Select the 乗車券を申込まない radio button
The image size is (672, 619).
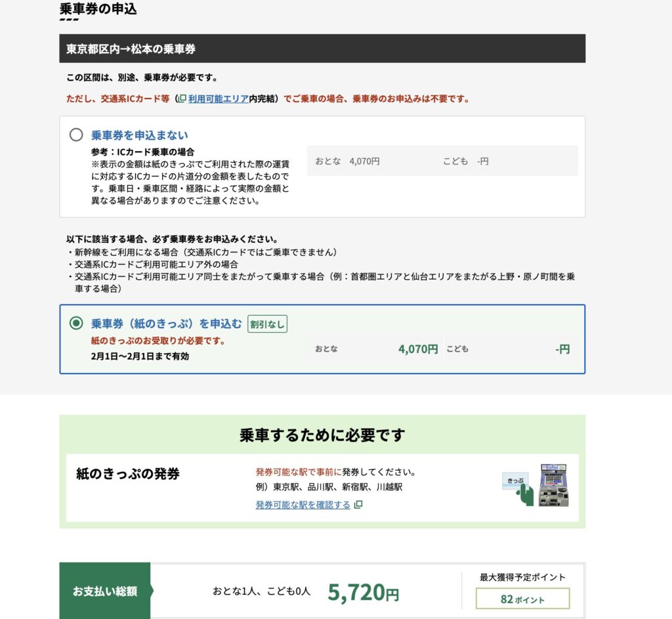(76, 135)
